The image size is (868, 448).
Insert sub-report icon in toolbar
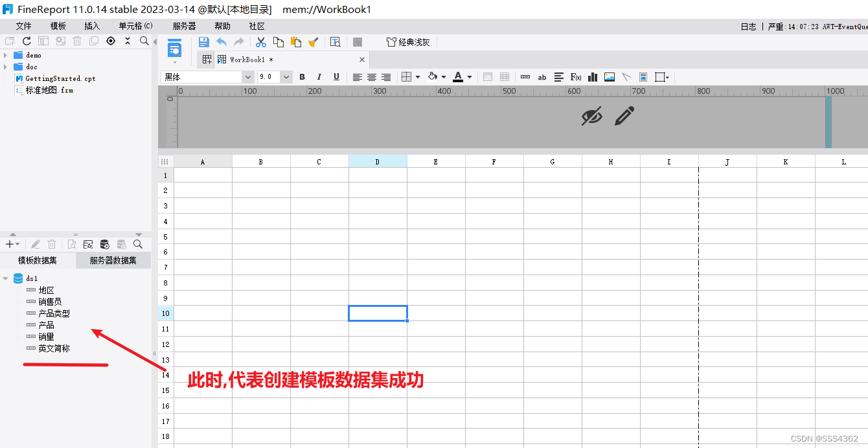click(643, 77)
